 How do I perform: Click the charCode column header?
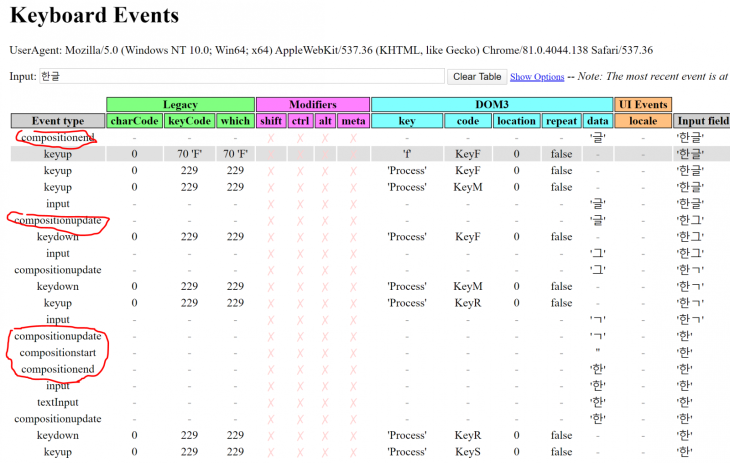point(134,121)
